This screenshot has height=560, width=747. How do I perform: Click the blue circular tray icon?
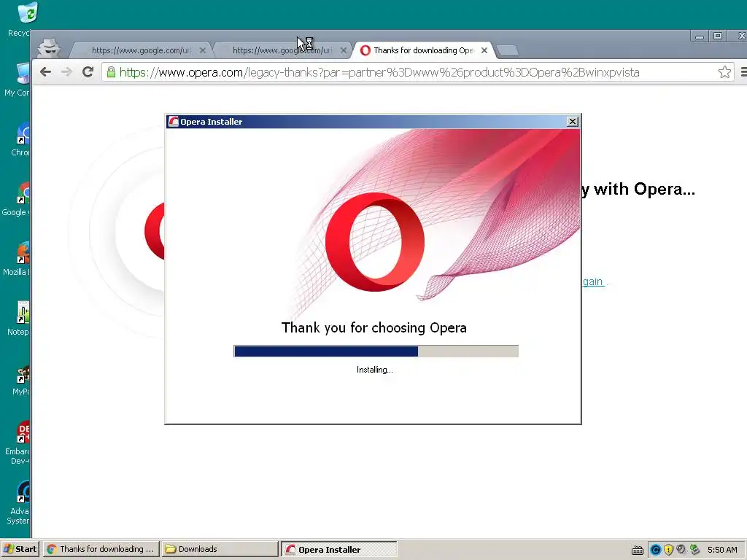coord(656,550)
